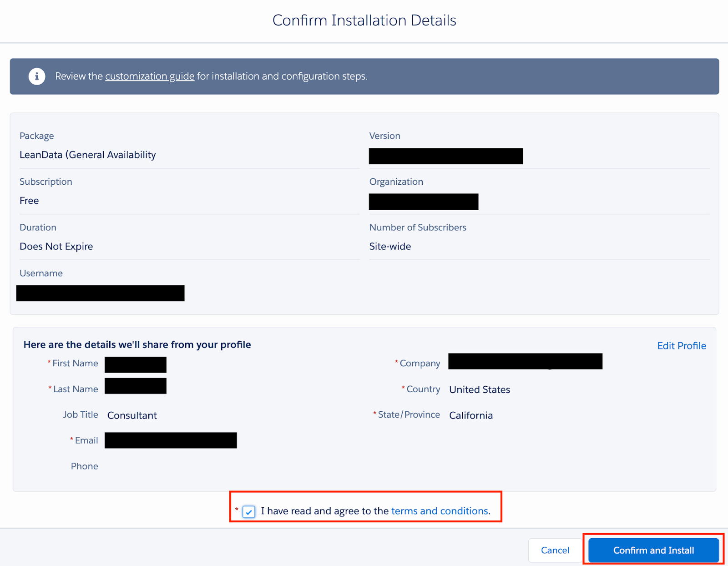
Task: Click the United States country value
Action: pos(480,389)
